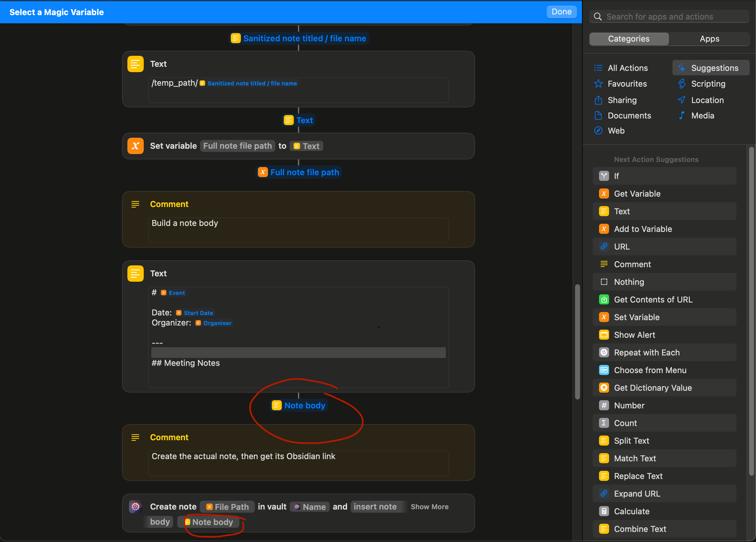Open the Favourites category
Screen dimensions: 756x542
click(x=627, y=84)
